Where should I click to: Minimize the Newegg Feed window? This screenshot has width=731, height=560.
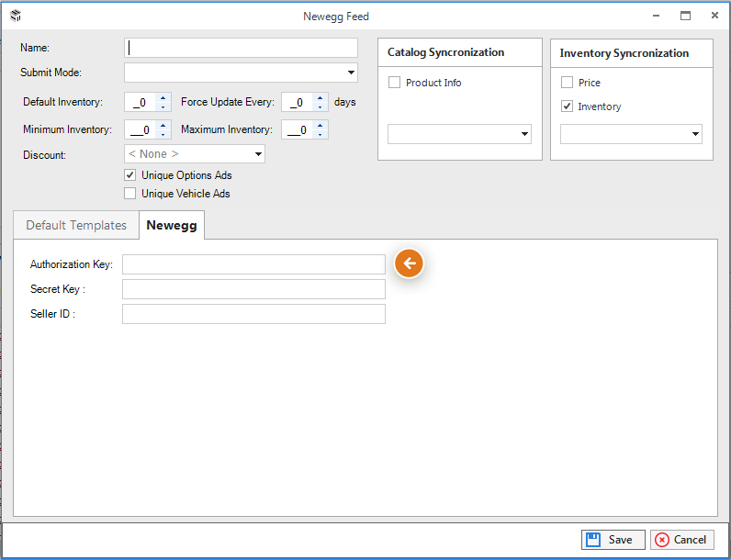(x=657, y=16)
